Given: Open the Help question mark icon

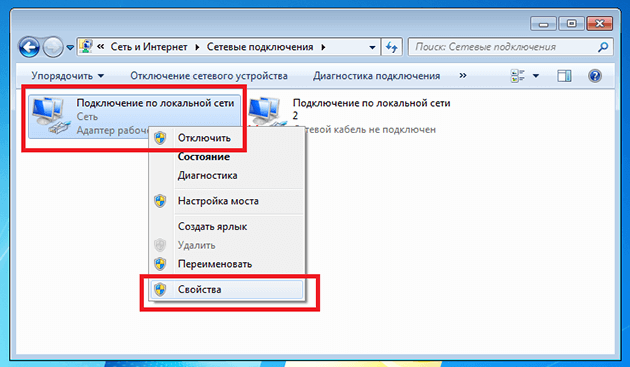Looking at the screenshot, I should [x=595, y=76].
